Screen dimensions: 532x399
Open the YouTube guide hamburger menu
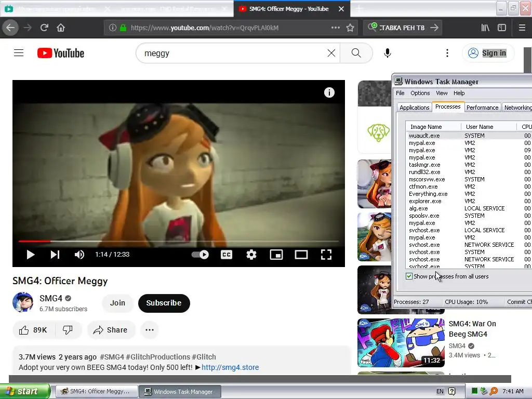19,53
